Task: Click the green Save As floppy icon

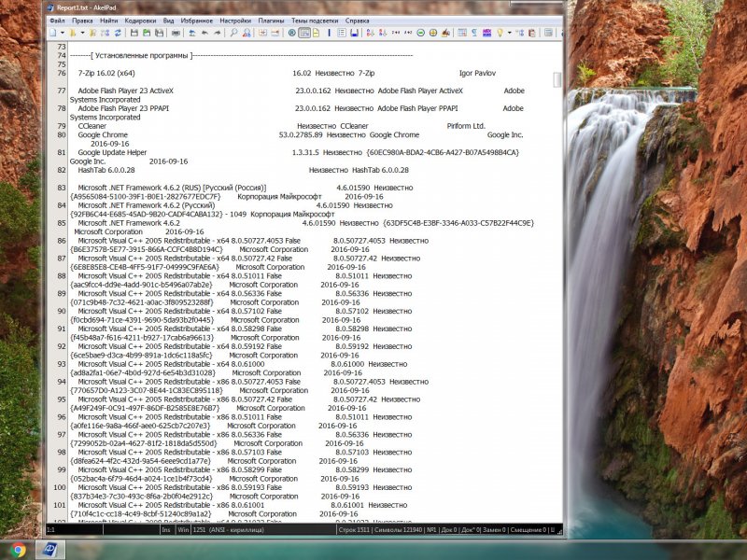Action: 147,33
